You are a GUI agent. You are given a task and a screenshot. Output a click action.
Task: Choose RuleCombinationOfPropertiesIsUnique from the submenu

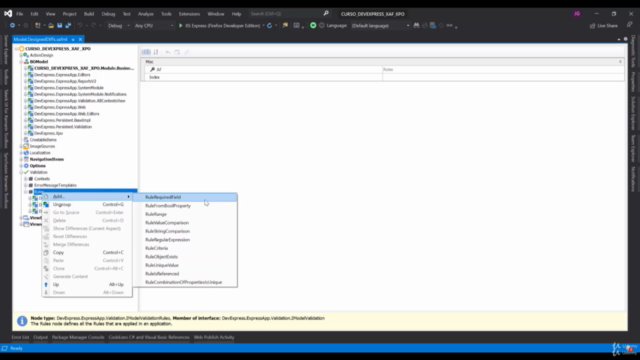click(x=185, y=282)
